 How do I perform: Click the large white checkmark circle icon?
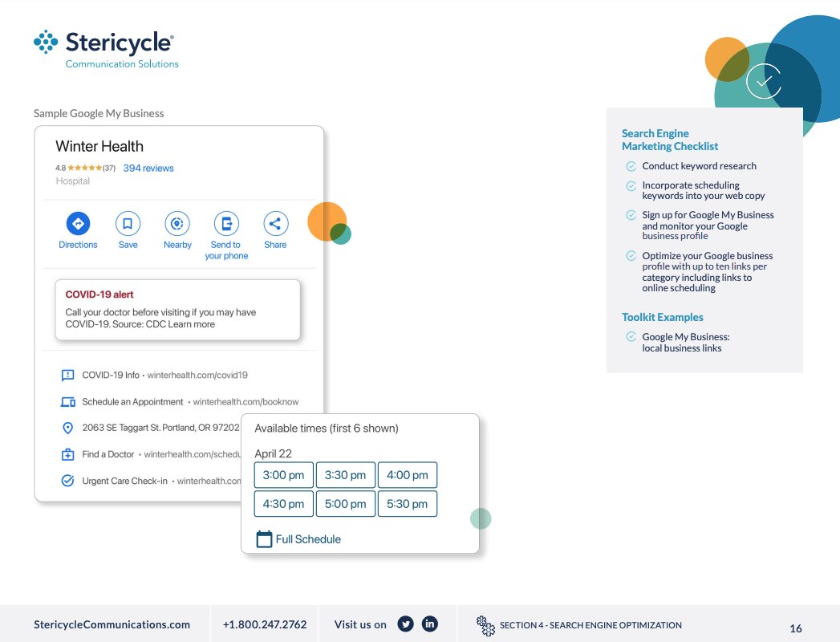[764, 81]
